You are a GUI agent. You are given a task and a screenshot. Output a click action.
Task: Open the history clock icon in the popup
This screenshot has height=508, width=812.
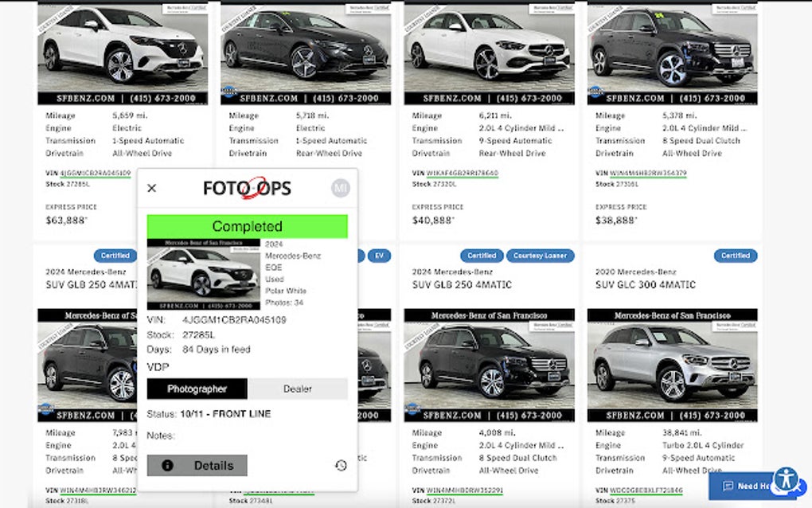point(341,465)
